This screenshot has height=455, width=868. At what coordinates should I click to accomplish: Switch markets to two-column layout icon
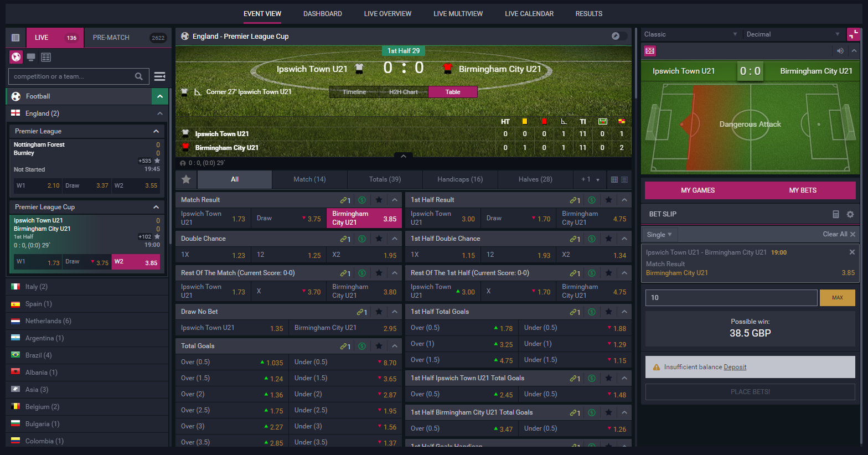pos(614,179)
